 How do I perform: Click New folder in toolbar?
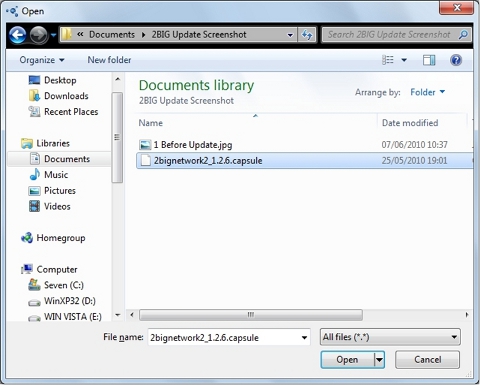click(x=109, y=60)
